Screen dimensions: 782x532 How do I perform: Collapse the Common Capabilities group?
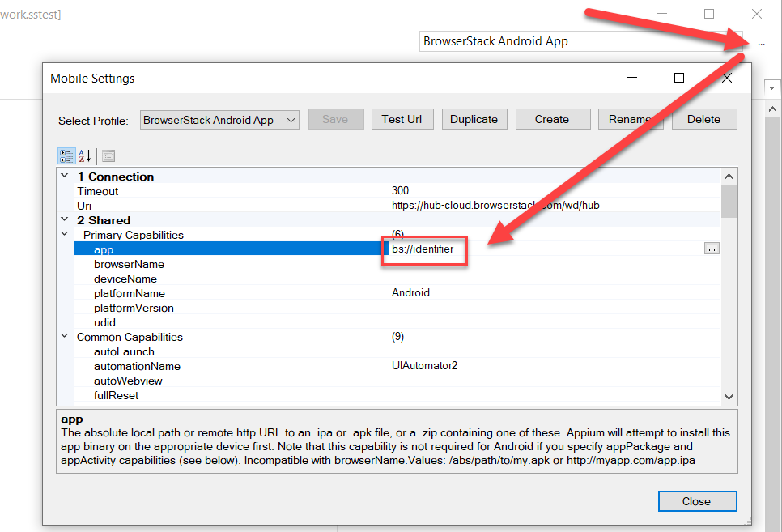(x=65, y=337)
